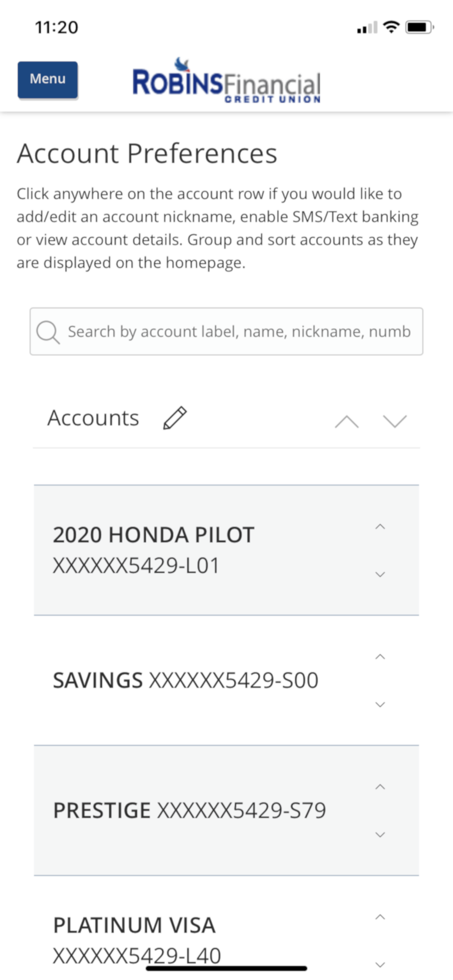Screen dimensions: 453x980
Task: Move the Accounts group down
Action: [x=395, y=421]
